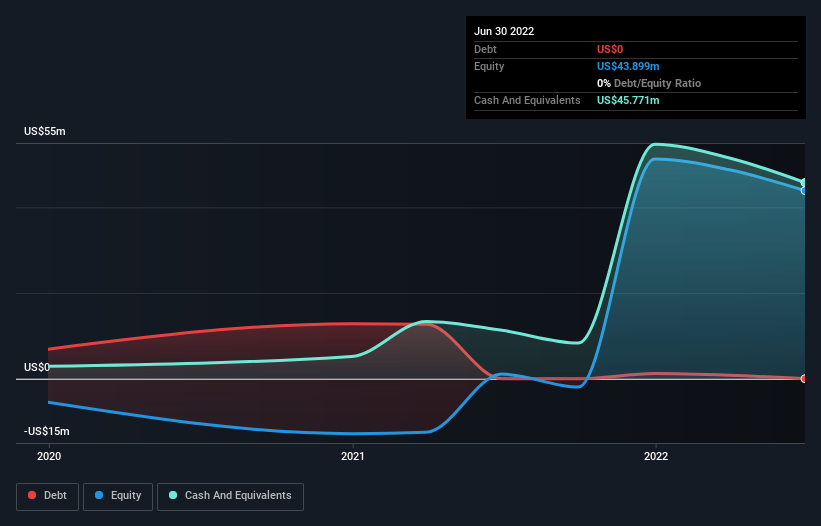Click the 2022 x-axis label
This screenshot has height=526, width=821.
[x=656, y=456]
